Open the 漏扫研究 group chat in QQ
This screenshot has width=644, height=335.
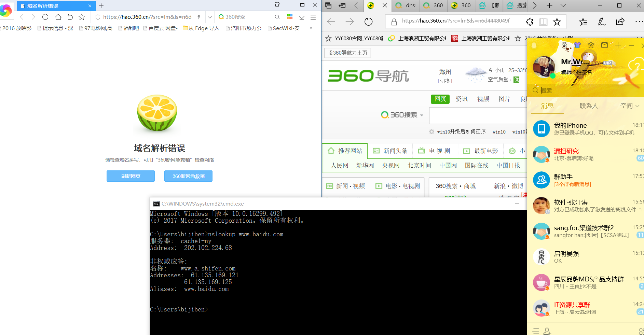585,154
